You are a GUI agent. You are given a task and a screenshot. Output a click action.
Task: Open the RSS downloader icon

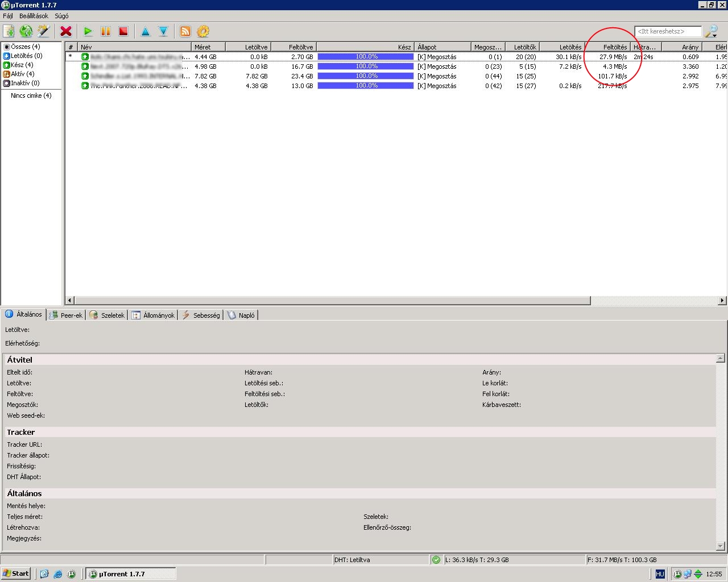click(x=185, y=31)
